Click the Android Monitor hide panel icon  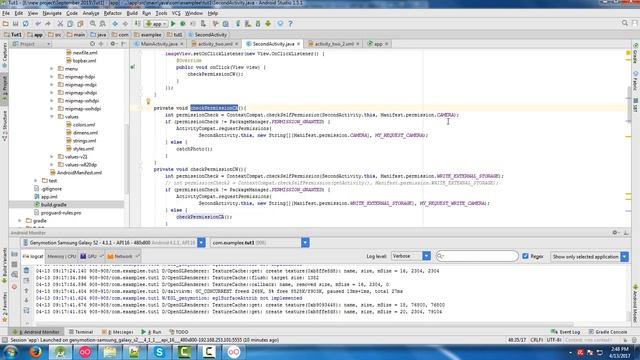[x=626, y=233]
